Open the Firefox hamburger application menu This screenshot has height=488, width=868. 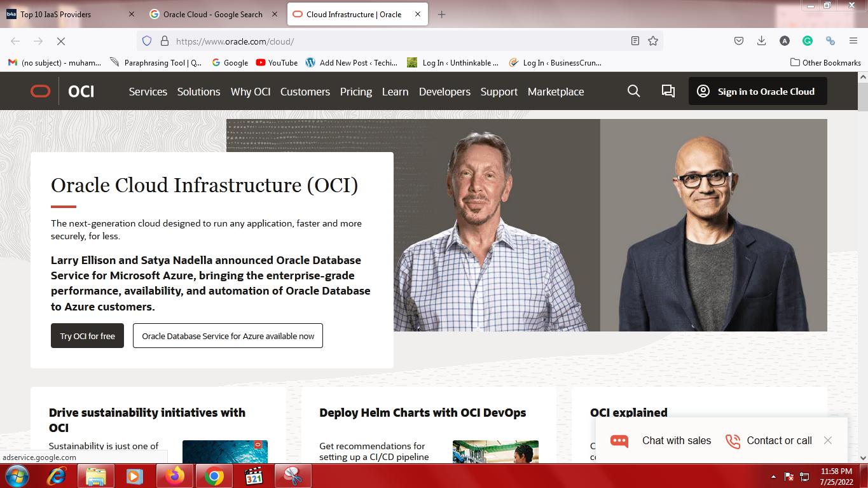(x=853, y=41)
